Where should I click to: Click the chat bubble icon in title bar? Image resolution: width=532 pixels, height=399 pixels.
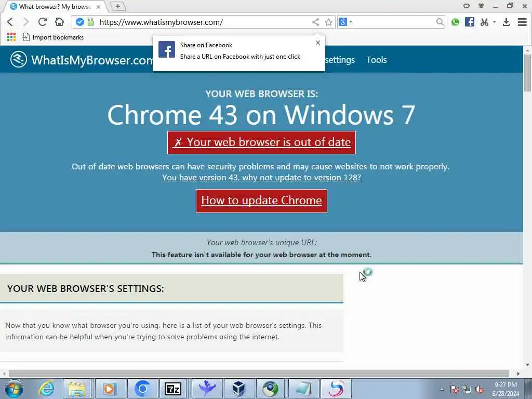(x=467, y=6)
